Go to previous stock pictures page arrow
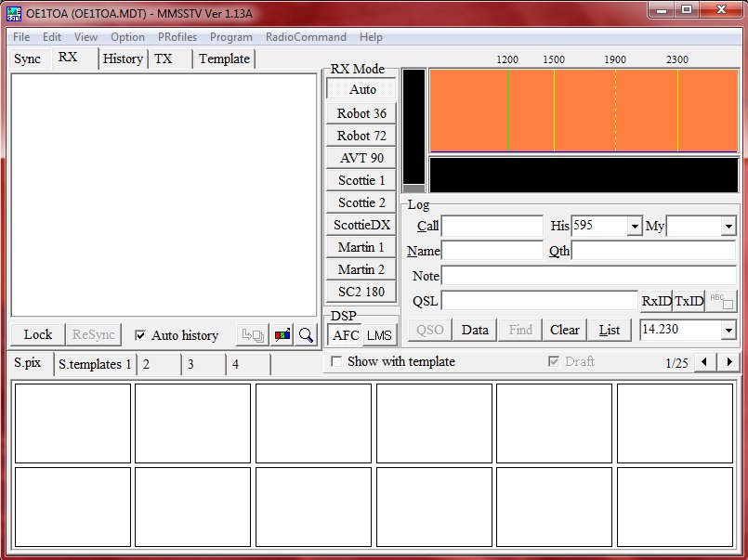 [706, 362]
